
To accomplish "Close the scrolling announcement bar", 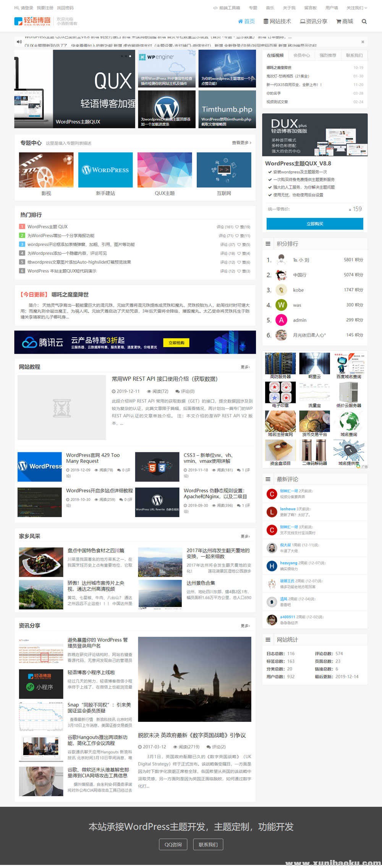I will 363,42.
